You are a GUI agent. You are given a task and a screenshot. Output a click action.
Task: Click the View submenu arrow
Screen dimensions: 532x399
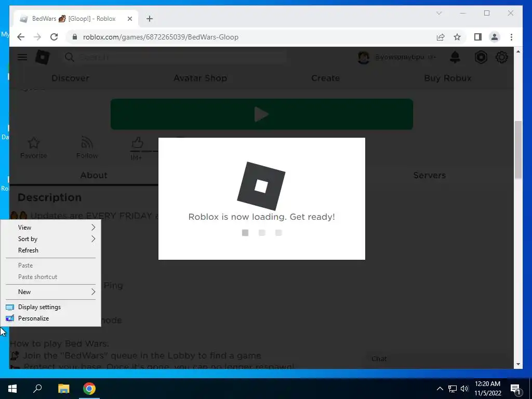94,228
